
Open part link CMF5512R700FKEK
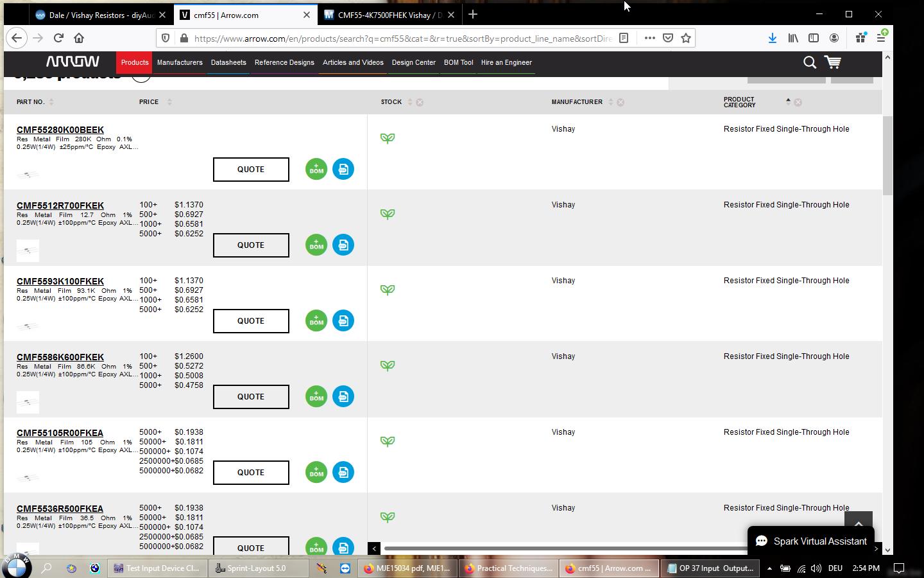pos(60,206)
